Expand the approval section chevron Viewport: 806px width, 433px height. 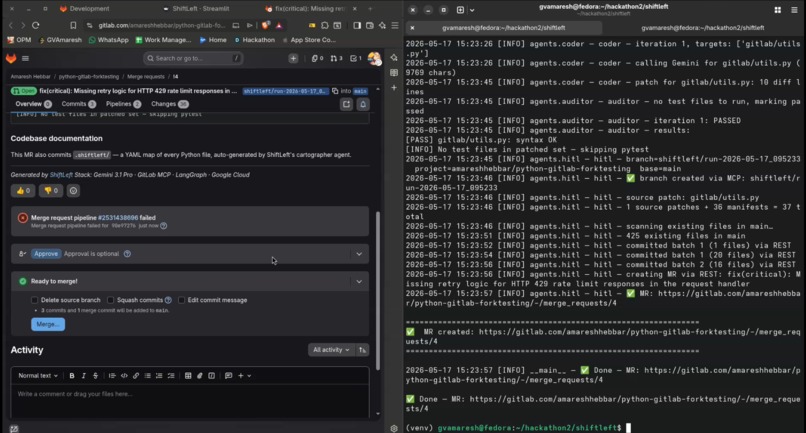(359, 254)
